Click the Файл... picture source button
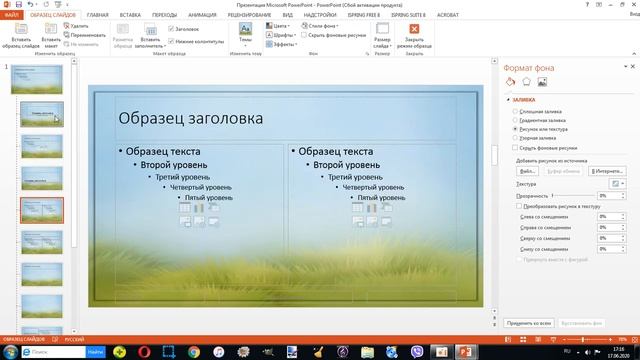The image size is (640, 360). (527, 171)
